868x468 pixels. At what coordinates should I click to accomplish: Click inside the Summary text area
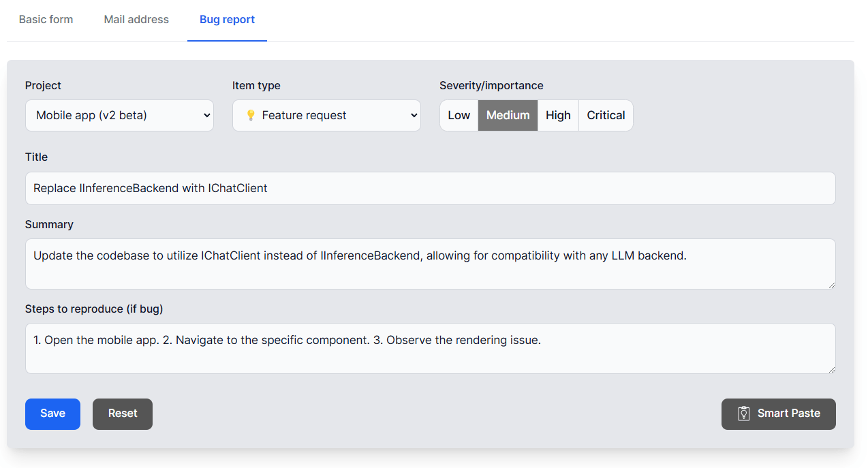(x=430, y=264)
